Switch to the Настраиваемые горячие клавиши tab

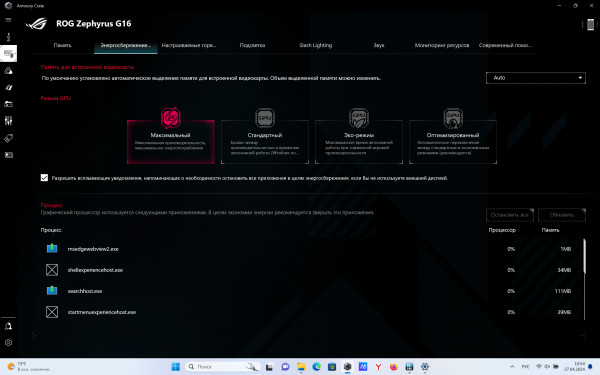coord(189,45)
